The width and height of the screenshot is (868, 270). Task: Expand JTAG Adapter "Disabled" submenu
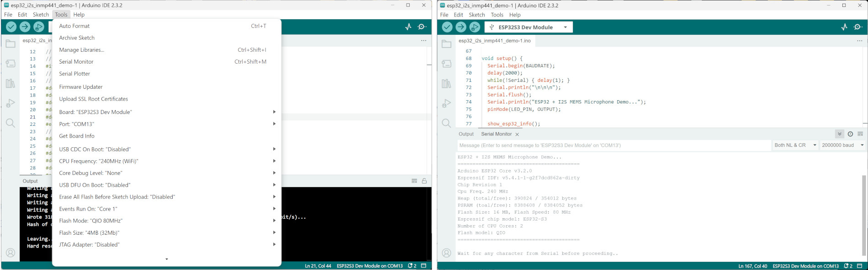coord(167,244)
